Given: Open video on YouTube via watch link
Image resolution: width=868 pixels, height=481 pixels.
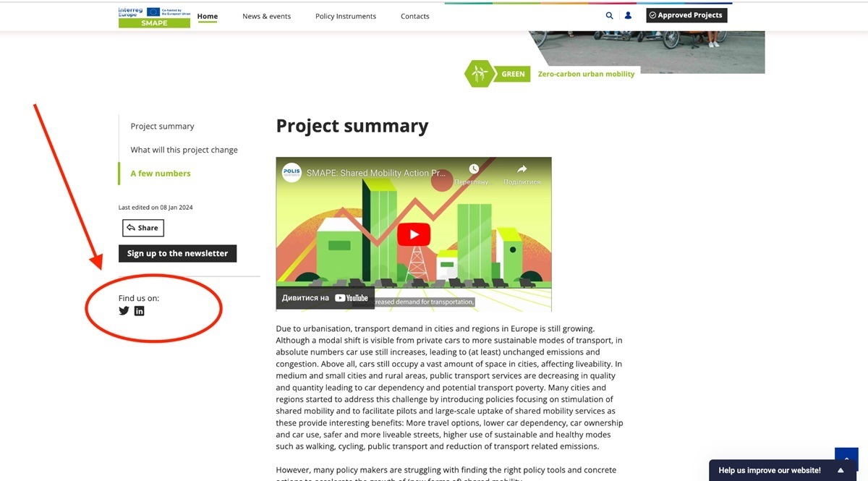Looking at the screenshot, I should (x=325, y=297).
